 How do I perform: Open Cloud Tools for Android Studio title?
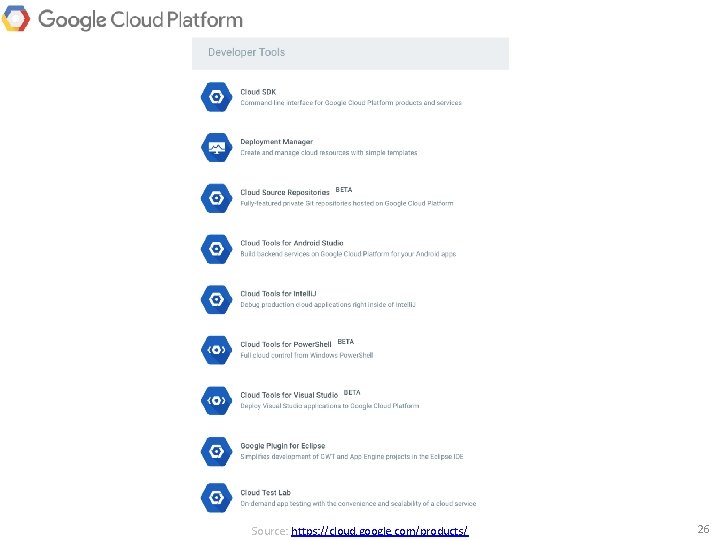(x=292, y=243)
